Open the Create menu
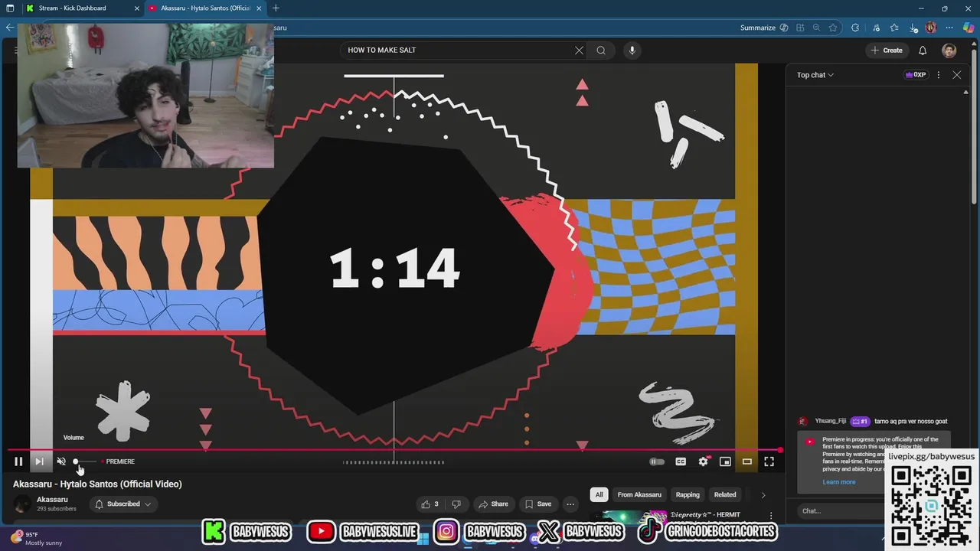This screenshot has height=551, width=980. point(887,51)
